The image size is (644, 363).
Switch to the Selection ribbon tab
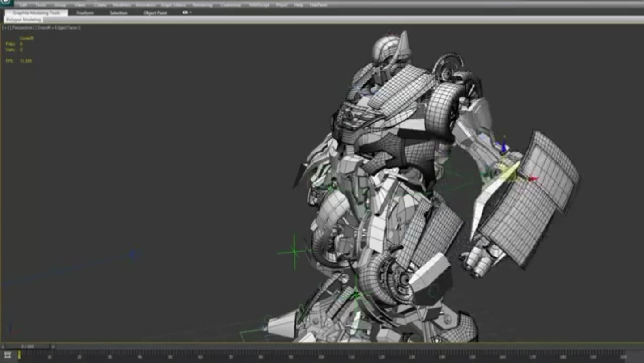pos(119,13)
